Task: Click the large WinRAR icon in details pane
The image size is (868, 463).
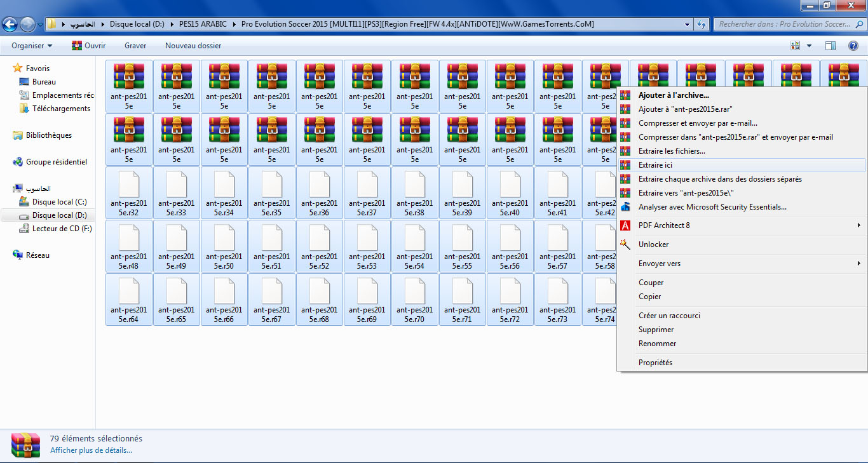Action: pos(25,445)
